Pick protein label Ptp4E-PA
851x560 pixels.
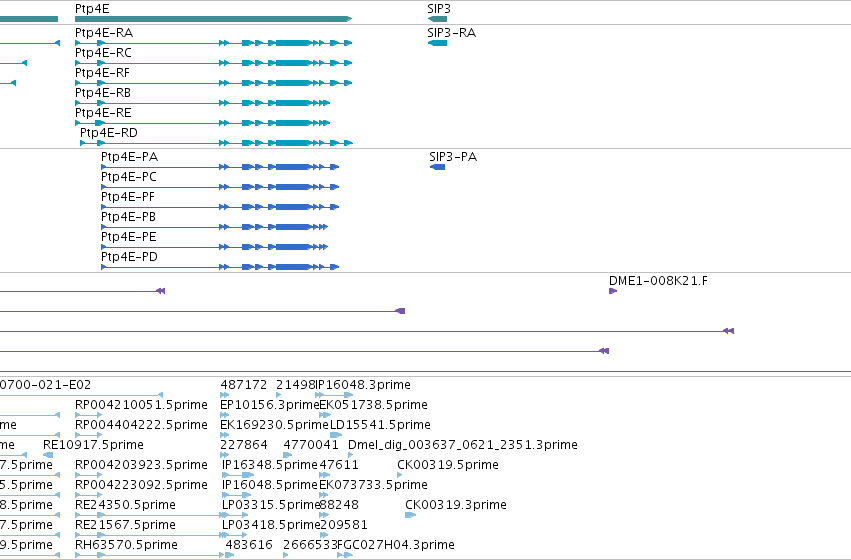129,157
